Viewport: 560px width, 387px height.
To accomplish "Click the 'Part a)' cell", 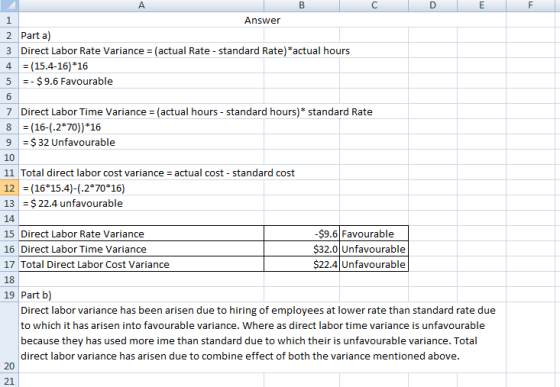I will point(141,35).
